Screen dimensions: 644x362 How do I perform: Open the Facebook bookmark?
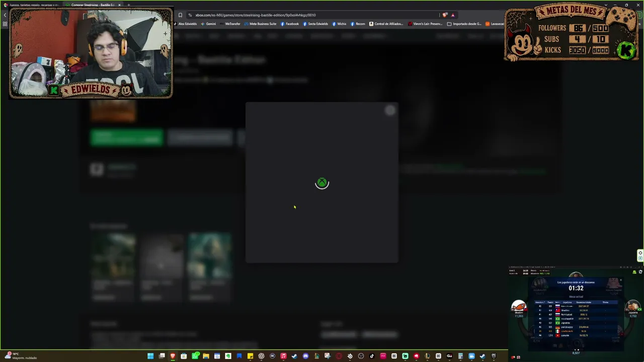tap(290, 24)
